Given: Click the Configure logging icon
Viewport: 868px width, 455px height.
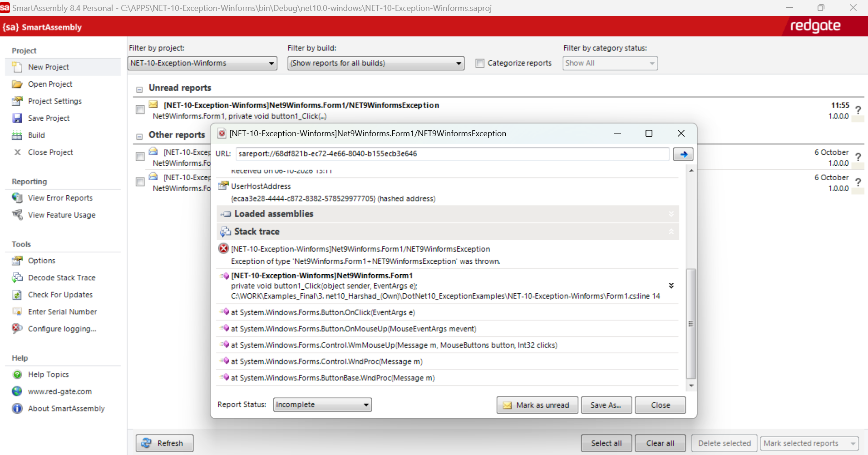Looking at the screenshot, I should click(x=17, y=328).
